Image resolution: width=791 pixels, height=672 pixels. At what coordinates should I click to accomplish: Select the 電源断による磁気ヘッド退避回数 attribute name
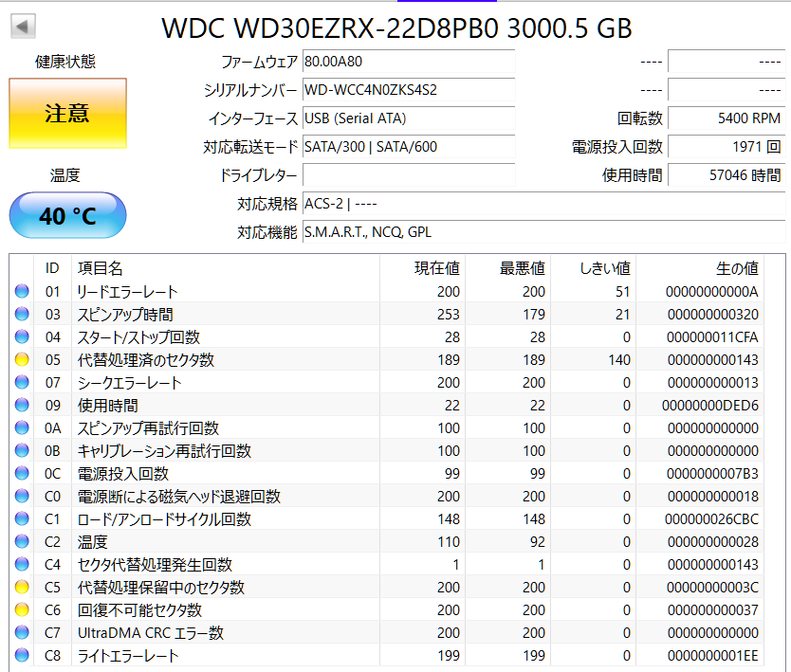point(178,497)
